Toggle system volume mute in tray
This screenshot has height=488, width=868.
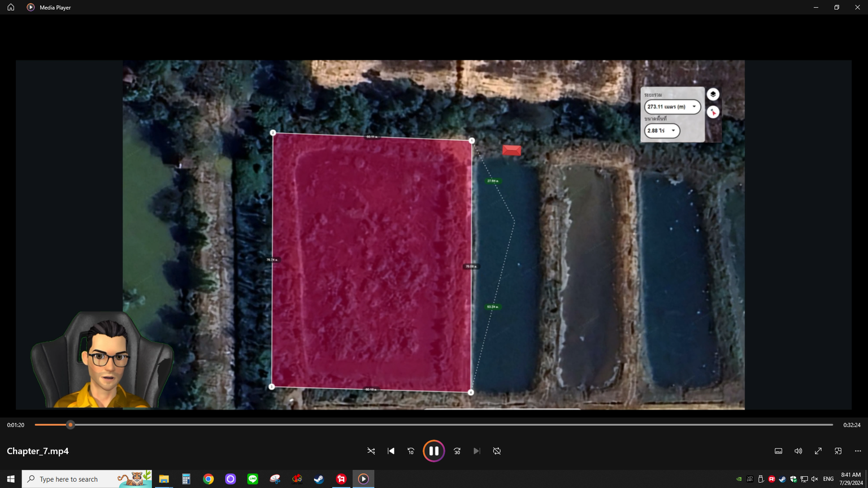tap(814, 479)
